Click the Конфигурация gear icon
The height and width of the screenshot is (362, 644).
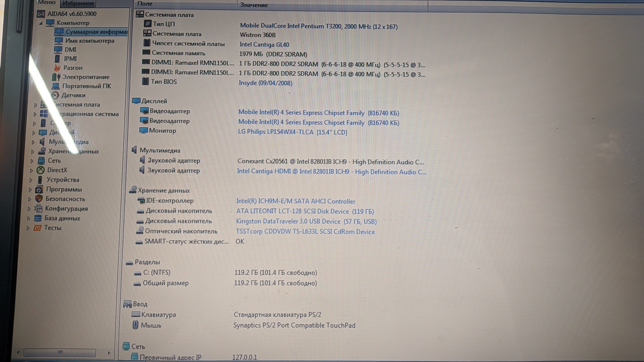[38, 208]
